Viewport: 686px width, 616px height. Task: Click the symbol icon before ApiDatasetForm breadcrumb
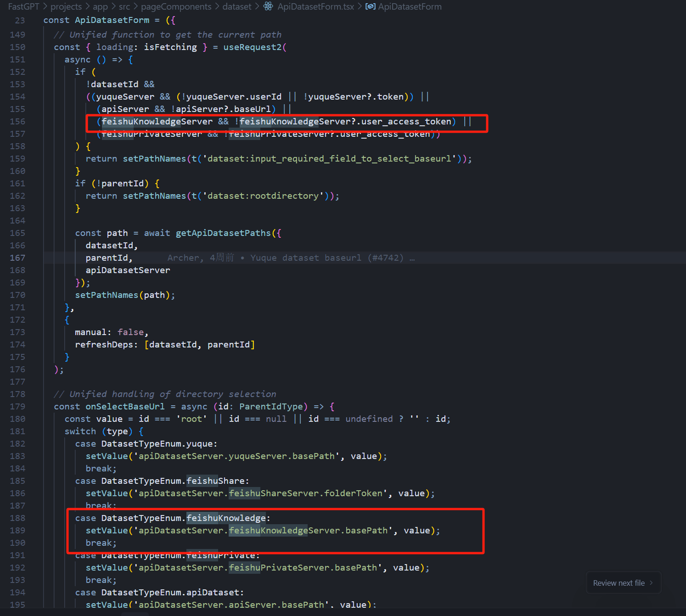point(370,6)
